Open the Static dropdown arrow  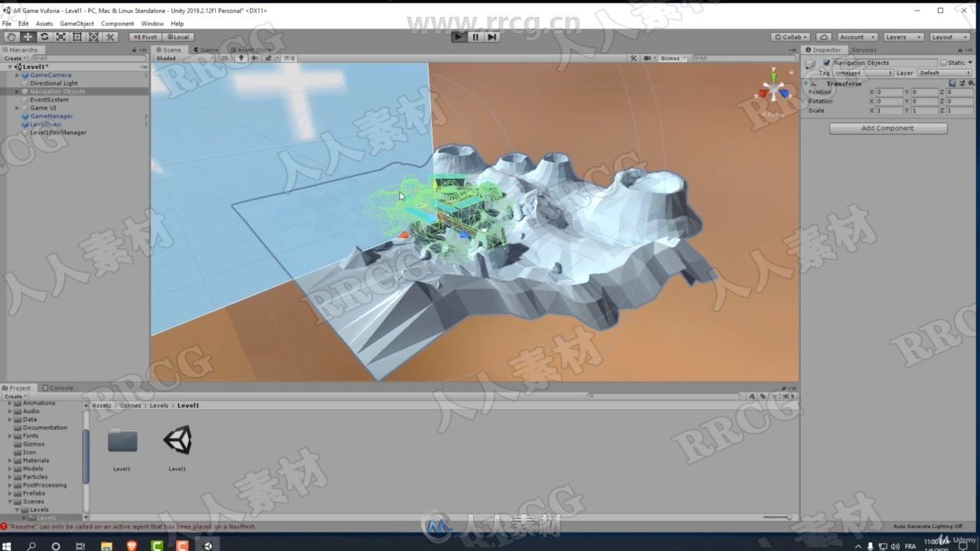969,63
